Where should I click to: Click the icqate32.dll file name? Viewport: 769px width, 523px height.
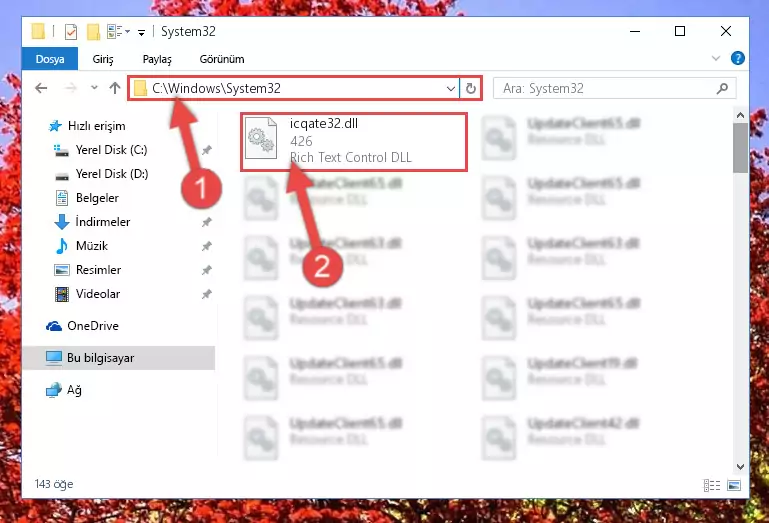point(324,124)
